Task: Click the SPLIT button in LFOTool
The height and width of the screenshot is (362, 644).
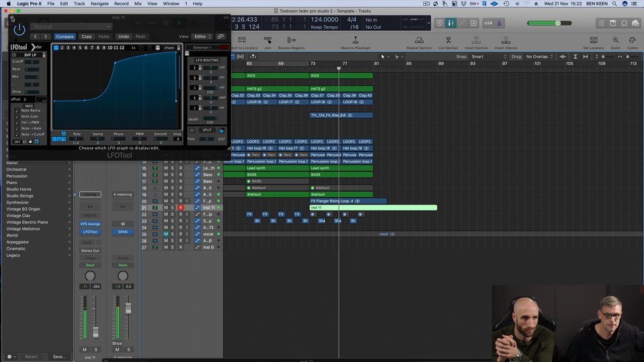Action: pyautogui.click(x=207, y=130)
